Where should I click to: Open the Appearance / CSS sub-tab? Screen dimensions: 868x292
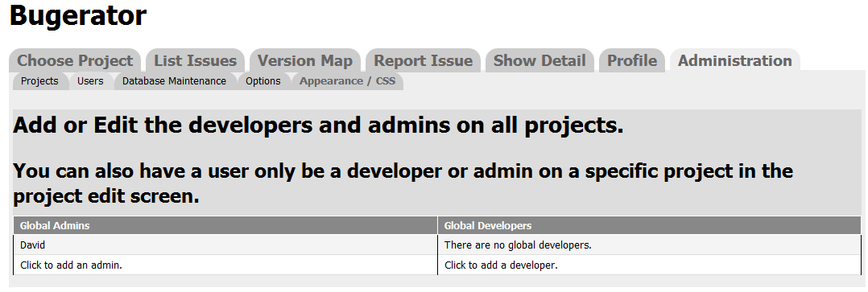click(x=348, y=80)
